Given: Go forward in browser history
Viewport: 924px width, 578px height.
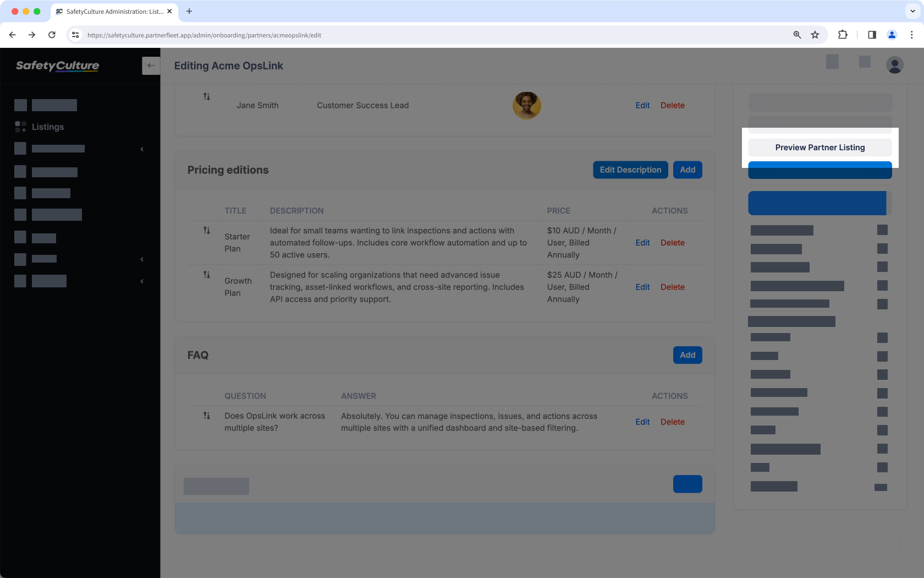Looking at the screenshot, I should pyautogui.click(x=32, y=35).
